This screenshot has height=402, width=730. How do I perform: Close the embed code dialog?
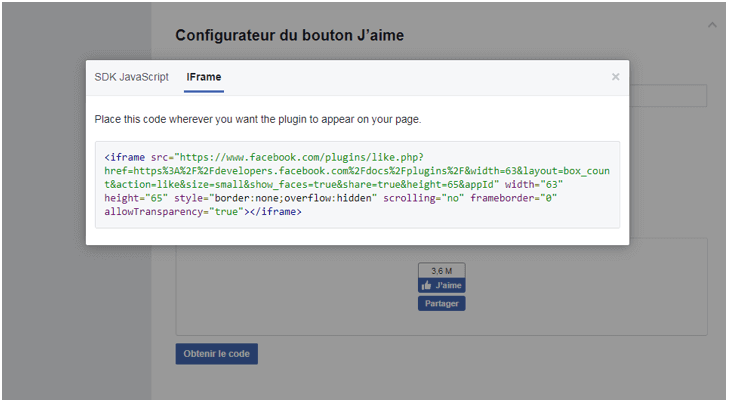615,77
